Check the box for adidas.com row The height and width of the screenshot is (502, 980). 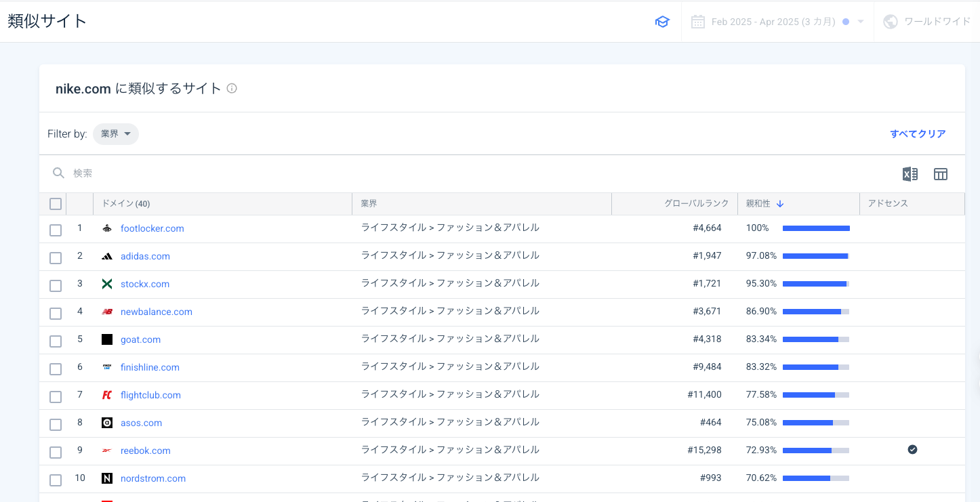pos(56,258)
